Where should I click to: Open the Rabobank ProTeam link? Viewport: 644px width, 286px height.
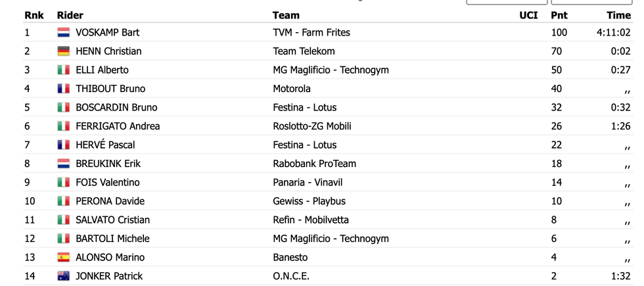(x=315, y=164)
